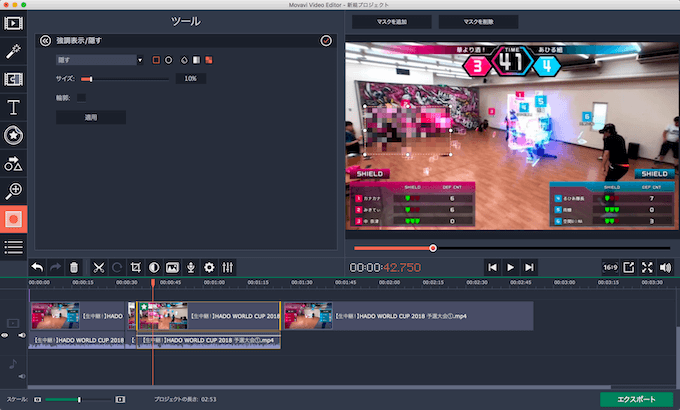Open the transitions tab in sidebar
The width and height of the screenshot is (680, 410).
pos(13,79)
